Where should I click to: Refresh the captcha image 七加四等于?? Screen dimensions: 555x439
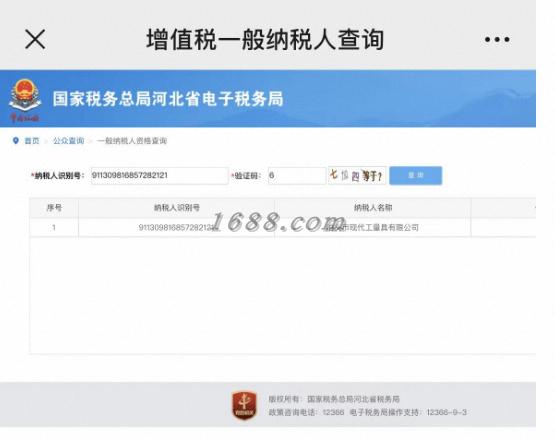[x=357, y=176]
